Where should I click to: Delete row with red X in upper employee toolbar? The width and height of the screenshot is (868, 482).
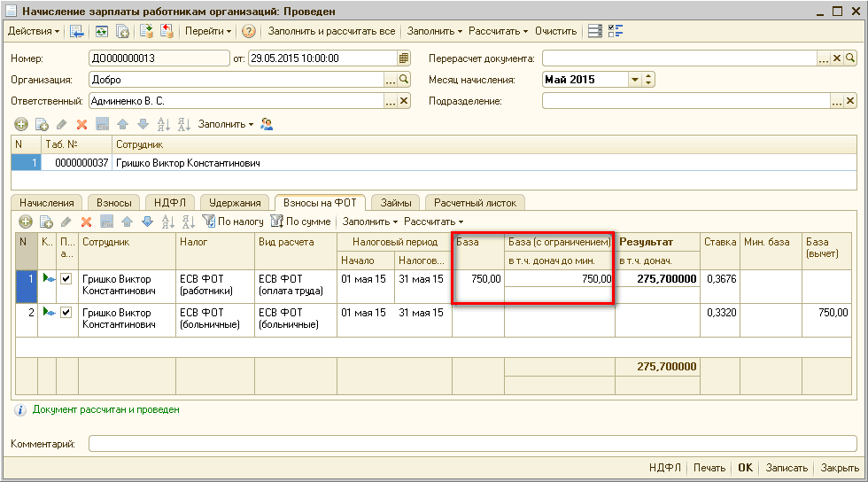[81, 124]
